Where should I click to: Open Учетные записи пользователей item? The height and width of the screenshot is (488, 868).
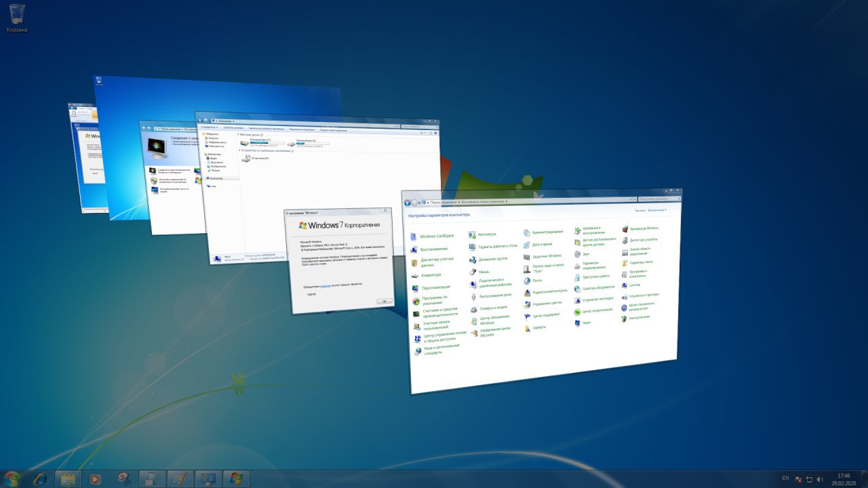pos(431,326)
